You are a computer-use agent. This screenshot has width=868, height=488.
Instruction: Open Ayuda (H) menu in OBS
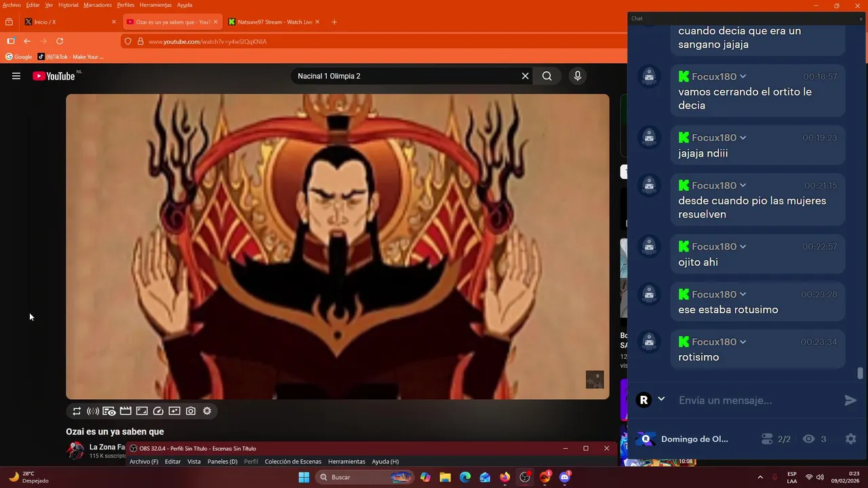385,462
